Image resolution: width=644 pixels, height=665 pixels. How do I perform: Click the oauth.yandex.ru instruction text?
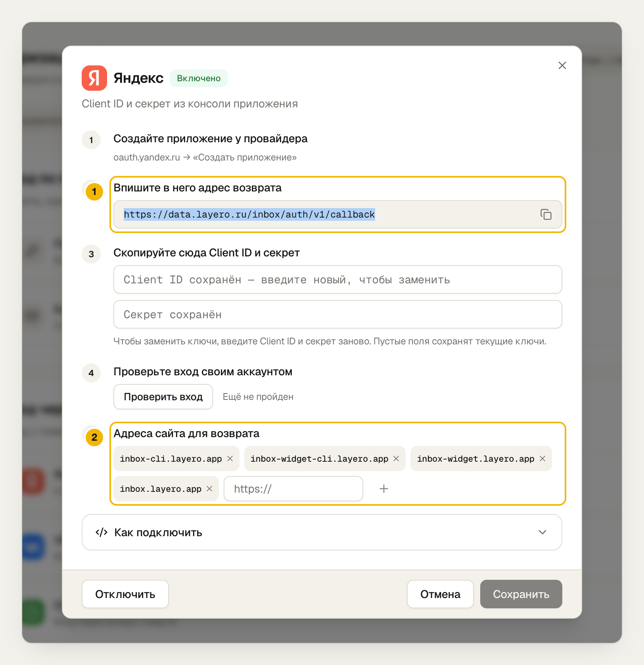(205, 157)
